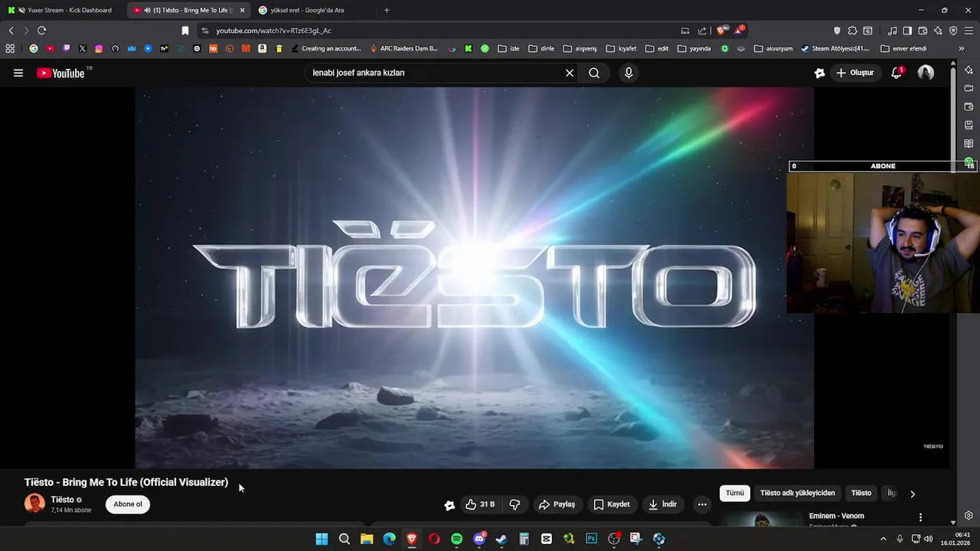980x551 pixels.
Task: Reload the current page
Action: pos(41,31)
